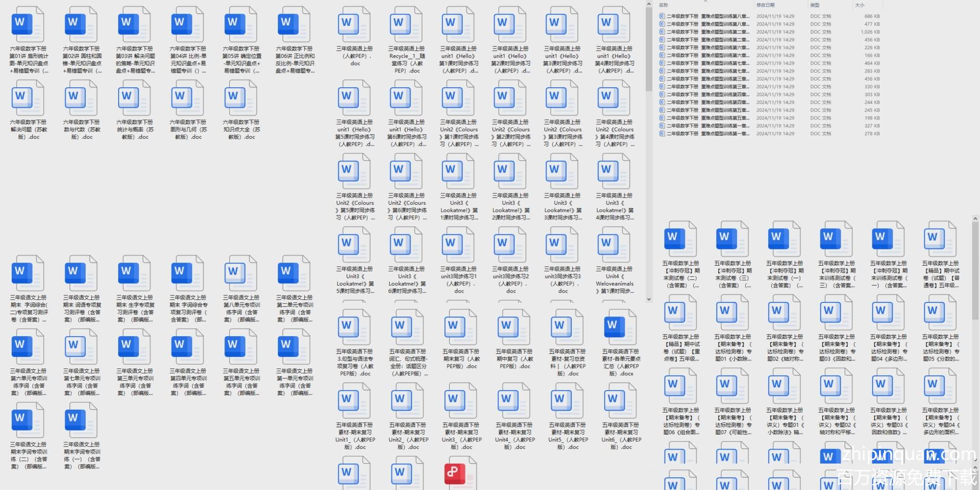The width and height of the screenshot is (980, 490).
Task: Open 六年级数学下册 第02讲 圆柱和圆锥 document
Action: click(x=82, y=40)
